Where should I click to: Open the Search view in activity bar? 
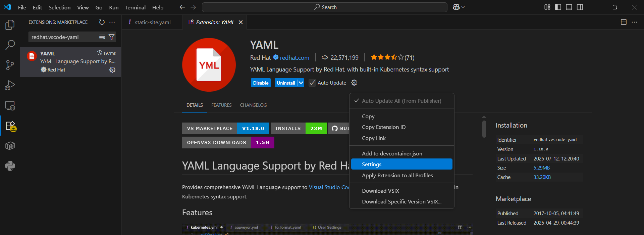pyautogui.click(x=10, y=45)
